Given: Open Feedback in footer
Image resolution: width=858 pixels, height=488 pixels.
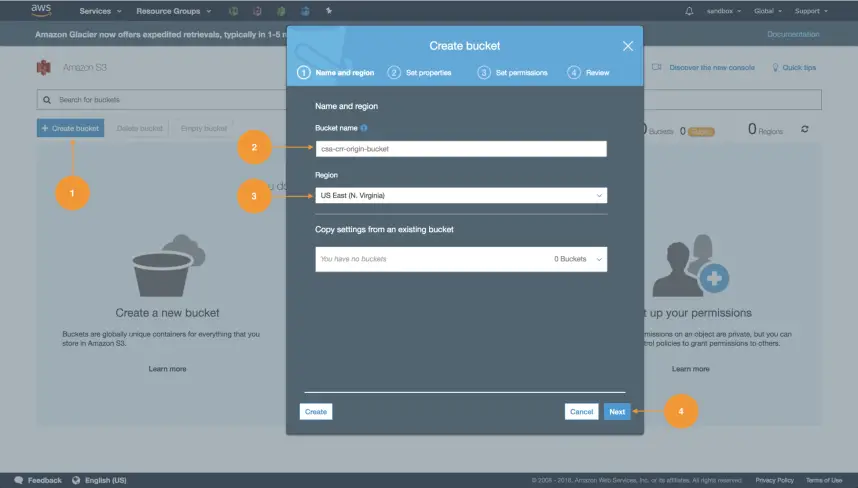Looking at the screenshot, I should tap(44, 480).
